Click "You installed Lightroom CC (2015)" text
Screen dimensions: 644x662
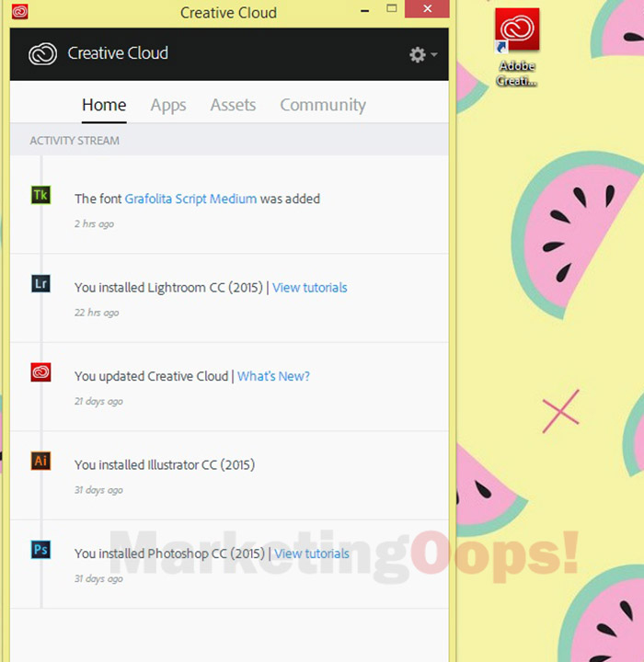pos(168,288)
